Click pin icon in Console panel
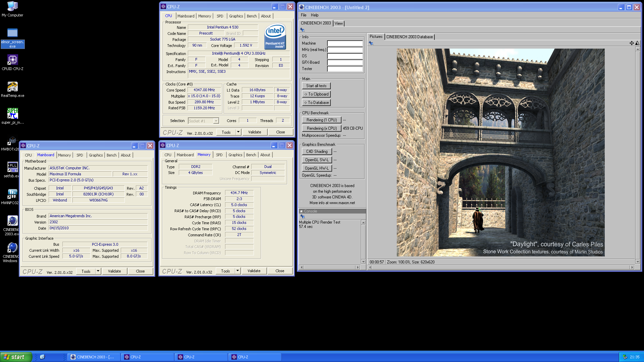 [302, 217]
